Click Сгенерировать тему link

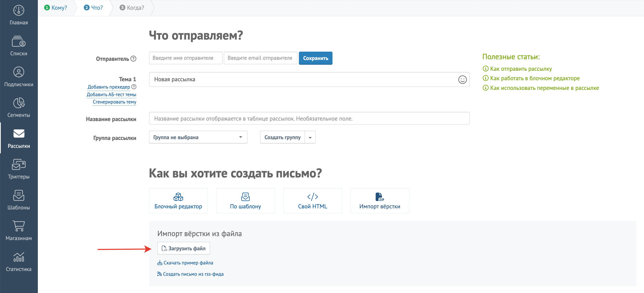[x=114, y=102]
